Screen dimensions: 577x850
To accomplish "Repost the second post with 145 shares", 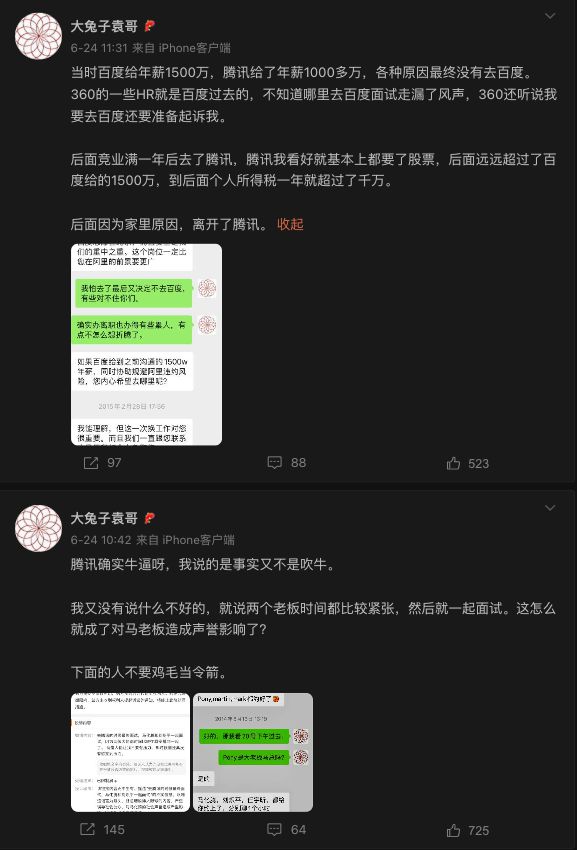I will pos(102,830).
